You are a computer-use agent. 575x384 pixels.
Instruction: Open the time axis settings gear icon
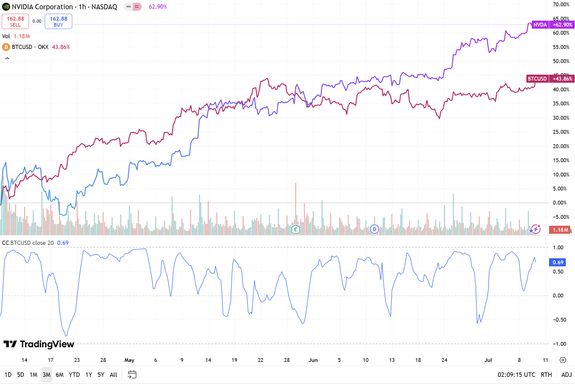pos(563,360)
